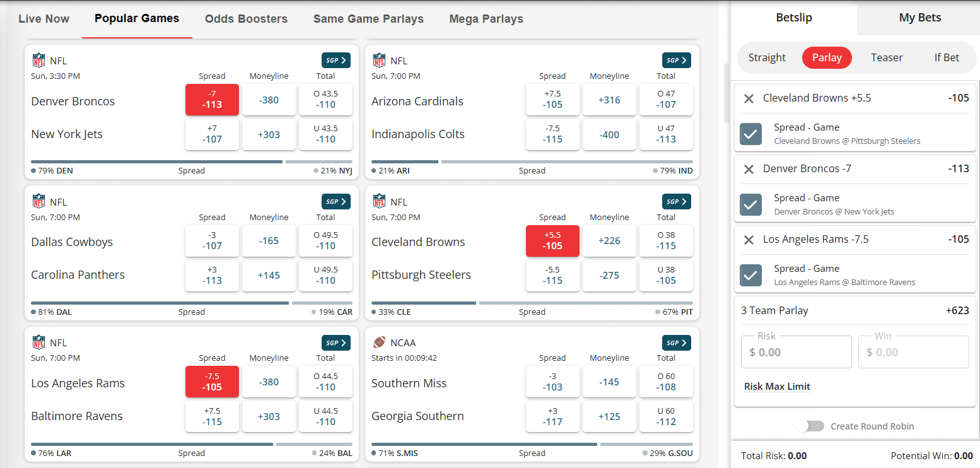The width and height of the screenshot is (980, 468).
Task: Open SGP for Cardinals vs Colts game
Action: [x=676, y=60]
